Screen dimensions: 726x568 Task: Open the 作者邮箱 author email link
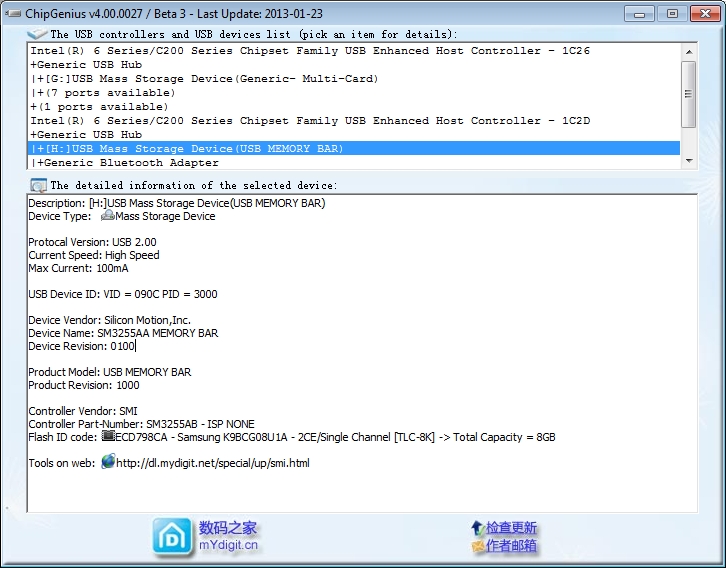click(x=511, y=546)
